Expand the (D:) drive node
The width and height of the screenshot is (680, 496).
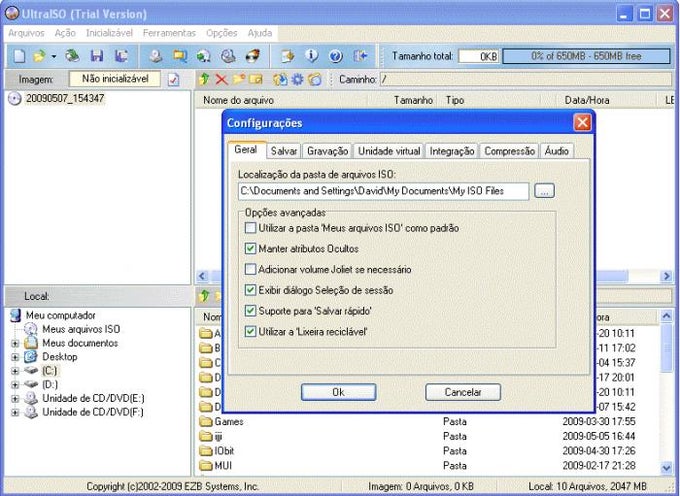[15, 385]
